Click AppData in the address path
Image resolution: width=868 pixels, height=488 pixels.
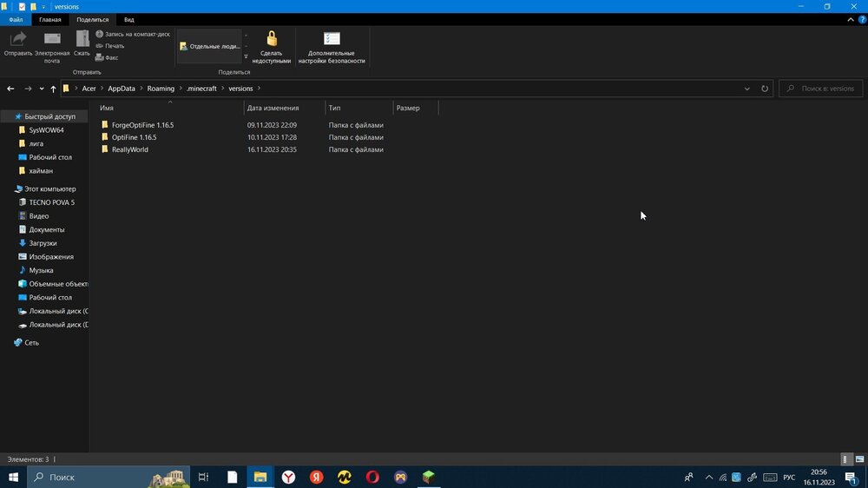click(122, 89)
